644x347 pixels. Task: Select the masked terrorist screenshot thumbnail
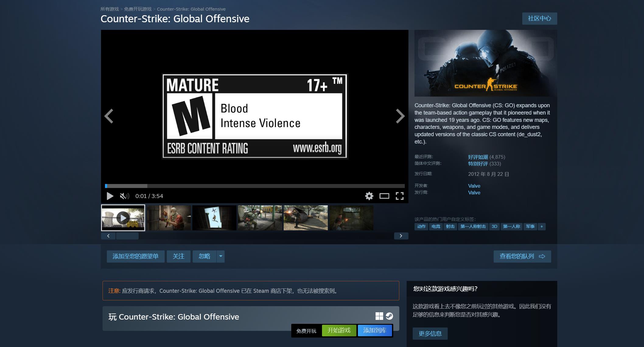pyautogui.click(x=169, y=218)
